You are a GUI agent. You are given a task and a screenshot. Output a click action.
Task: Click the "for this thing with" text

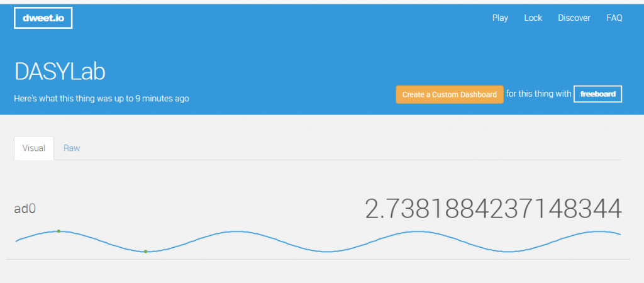538,94
